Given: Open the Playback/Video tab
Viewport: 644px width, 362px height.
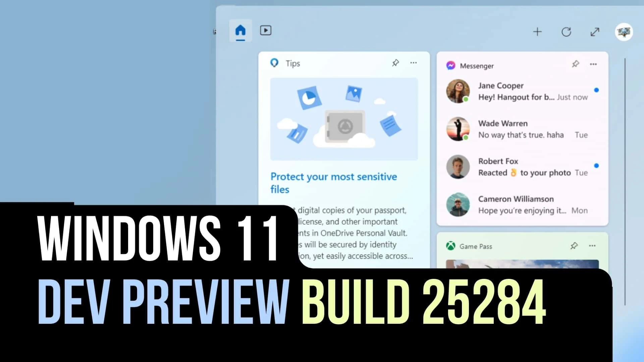Looking at the screenshot, I should click(266, 30).
